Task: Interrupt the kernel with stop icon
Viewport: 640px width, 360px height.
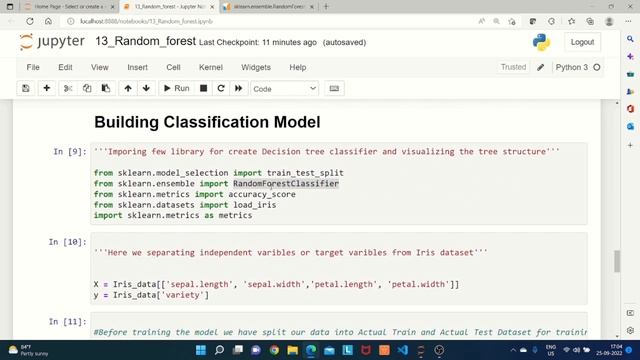Action: click(x=203, y=89)
